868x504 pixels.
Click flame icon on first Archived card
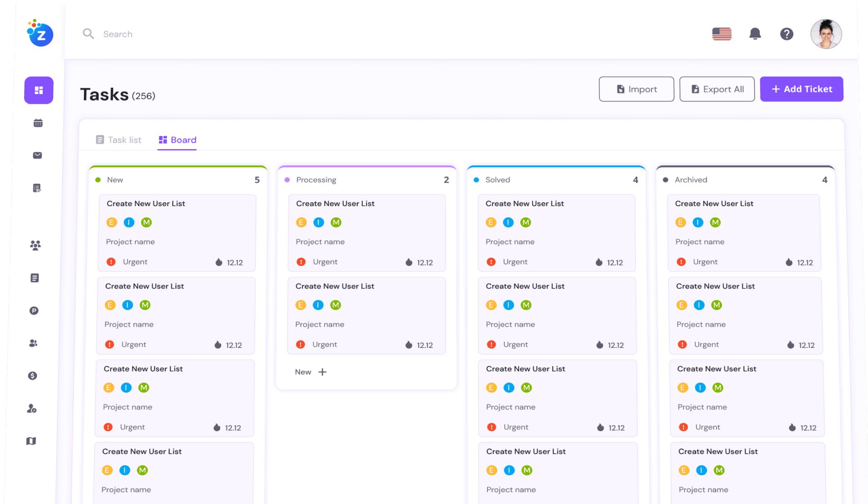point(789,262)
